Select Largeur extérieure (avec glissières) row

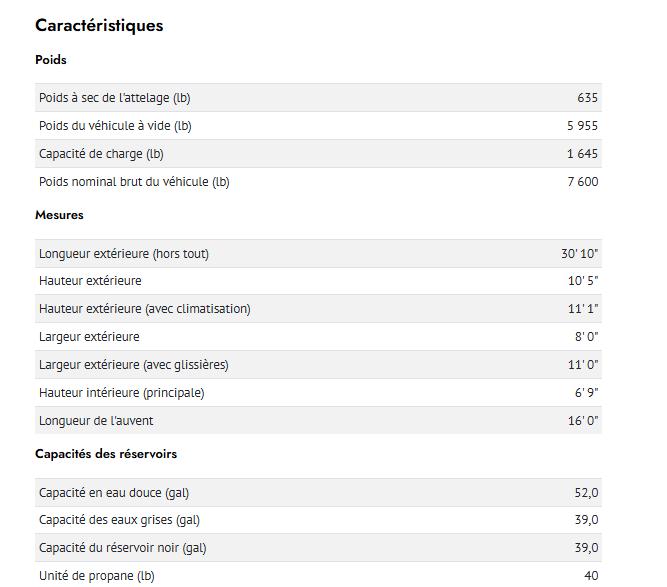318,365
